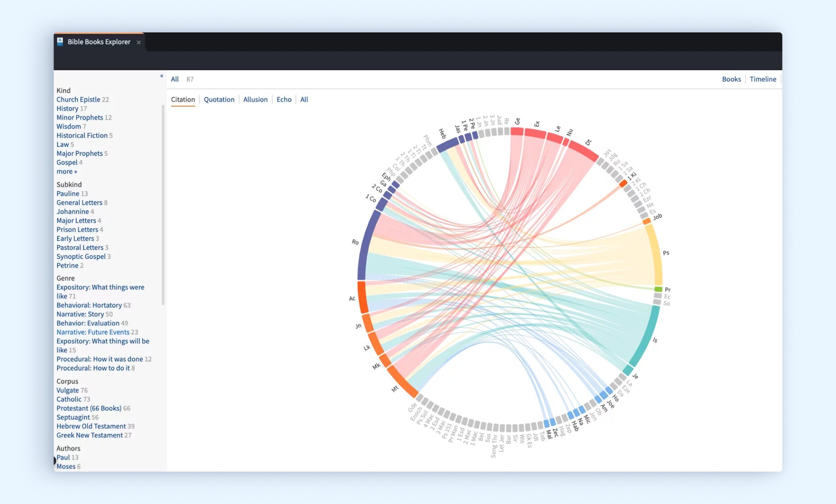836x504 pixels.
Task: Filter by Pauline subkind
Action: point(68,193)
